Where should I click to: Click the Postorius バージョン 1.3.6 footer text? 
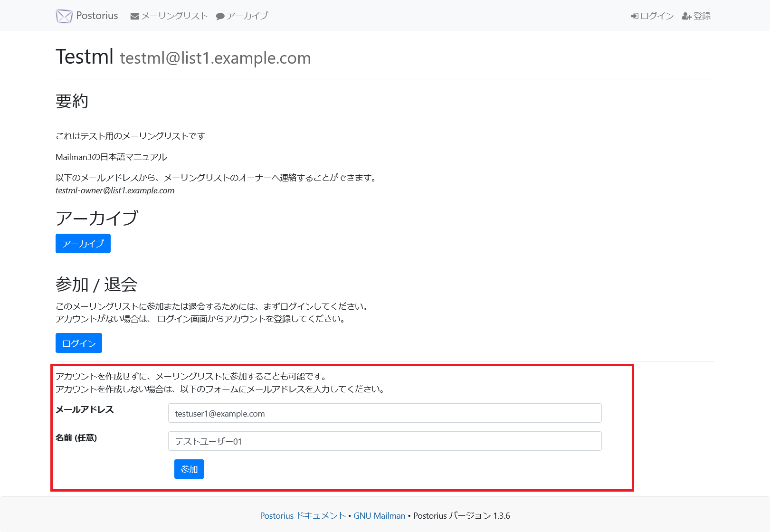click(462, 516)
